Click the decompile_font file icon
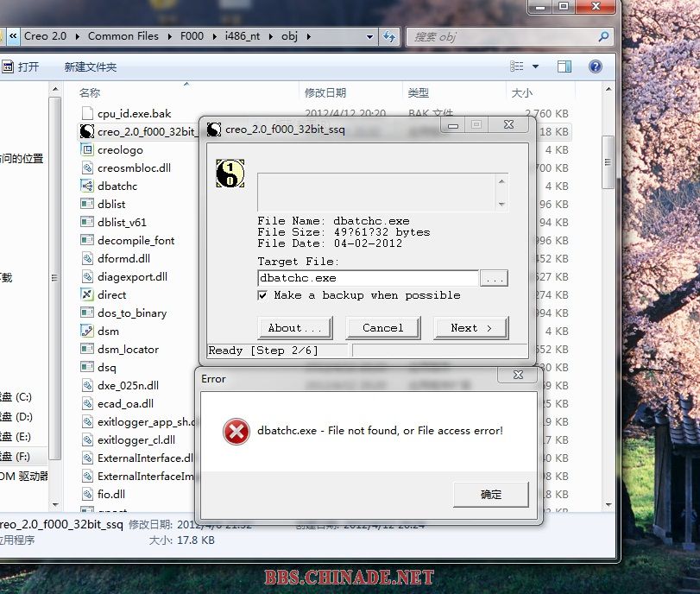 (87, 240)
